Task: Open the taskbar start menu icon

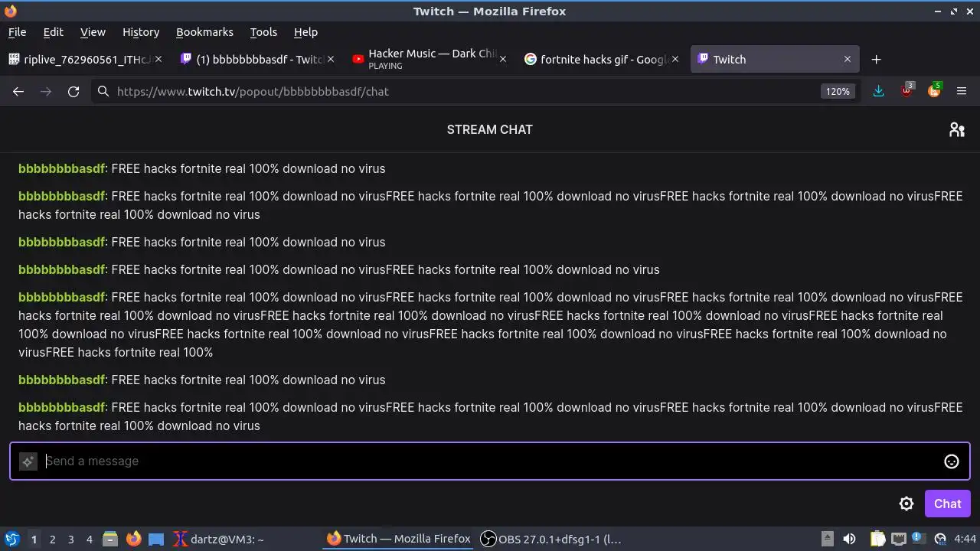Action: pyautogui.click(x=12, y=539)
